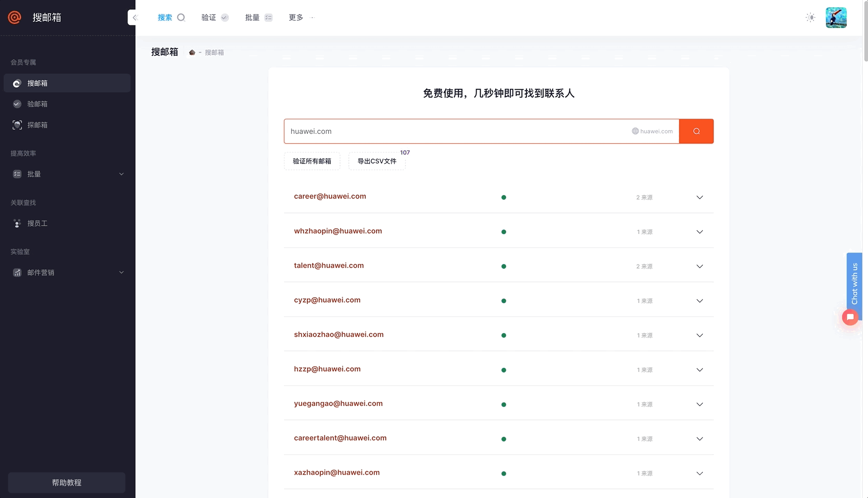868x498 pixels.
Task: Expand the careertalent@huawei.com row
Action: [x=700, y=439]
